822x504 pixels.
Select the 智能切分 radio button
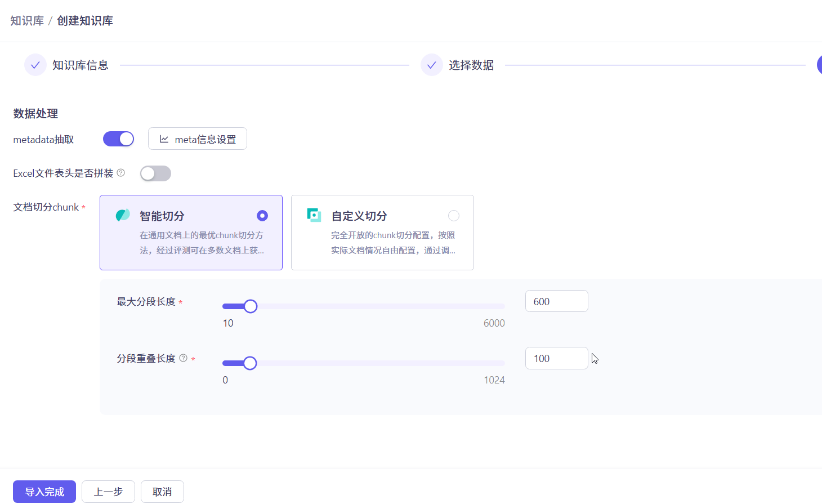[x=262, y=216]
